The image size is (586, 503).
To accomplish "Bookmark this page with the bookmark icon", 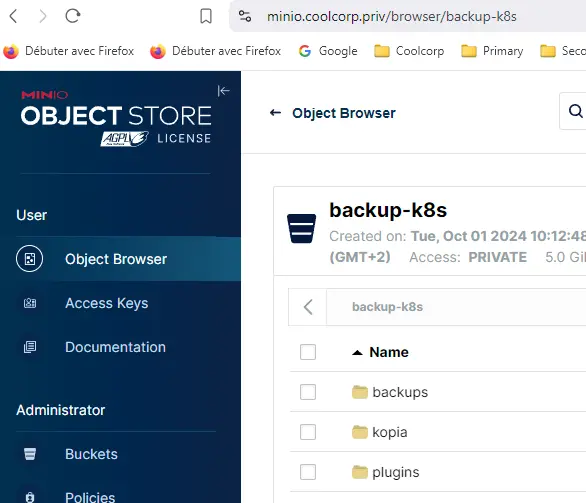I will [x=206, y=16].
